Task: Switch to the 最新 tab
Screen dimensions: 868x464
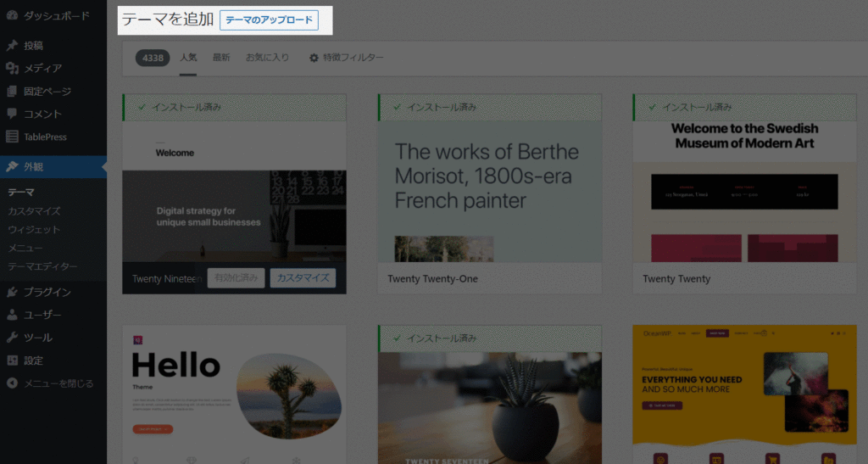Action: 221,58
